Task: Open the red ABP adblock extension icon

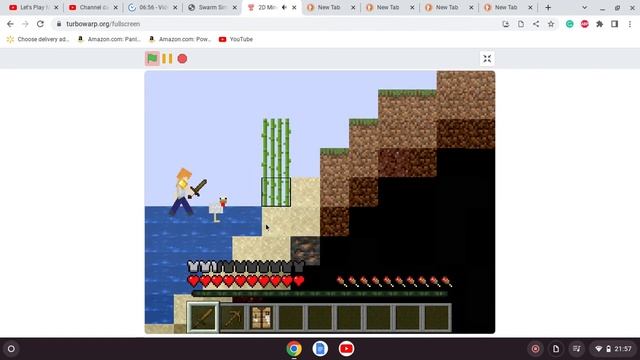Action: [x=584, y=24]
